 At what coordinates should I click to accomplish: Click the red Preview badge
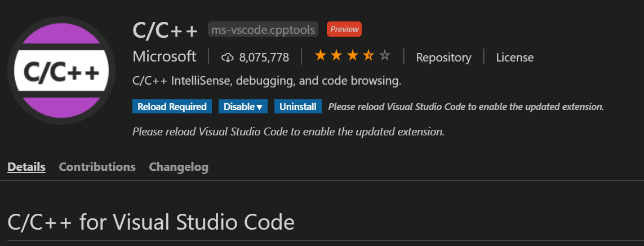[x=344, y=29]
